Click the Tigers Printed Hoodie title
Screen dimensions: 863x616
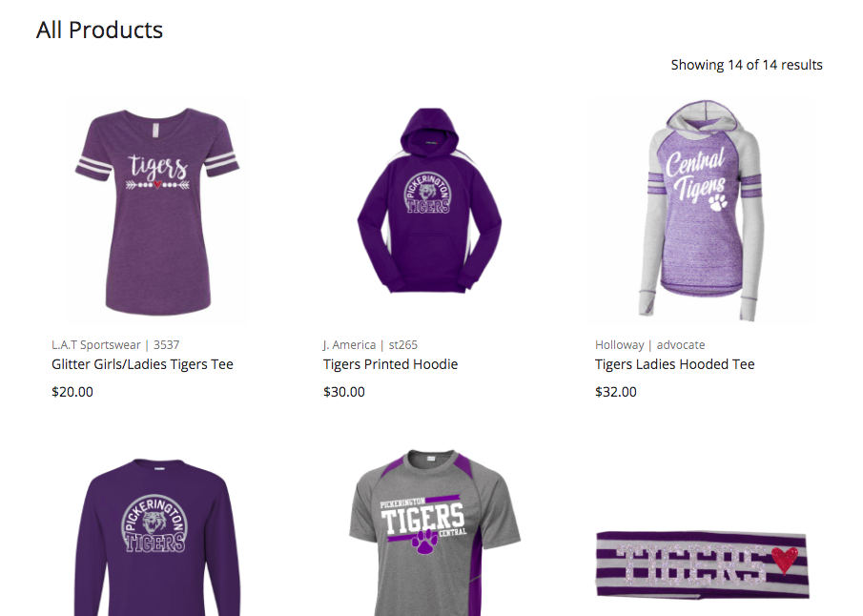coord(390,364)
